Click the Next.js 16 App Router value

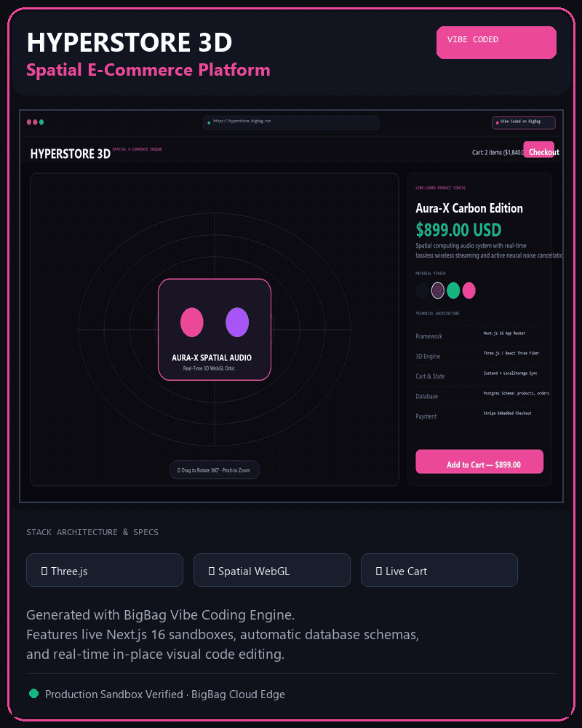(x=504, y=333)
